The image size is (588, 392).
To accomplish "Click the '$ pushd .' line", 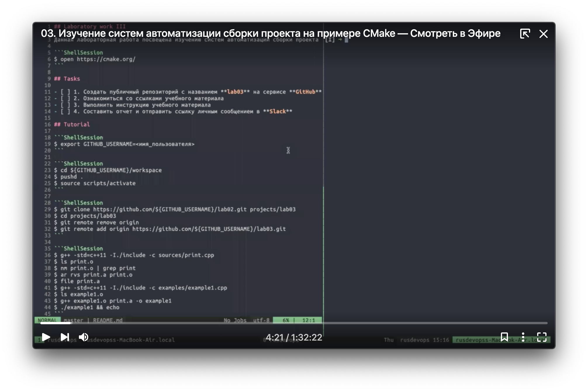I will coord(69,177).
